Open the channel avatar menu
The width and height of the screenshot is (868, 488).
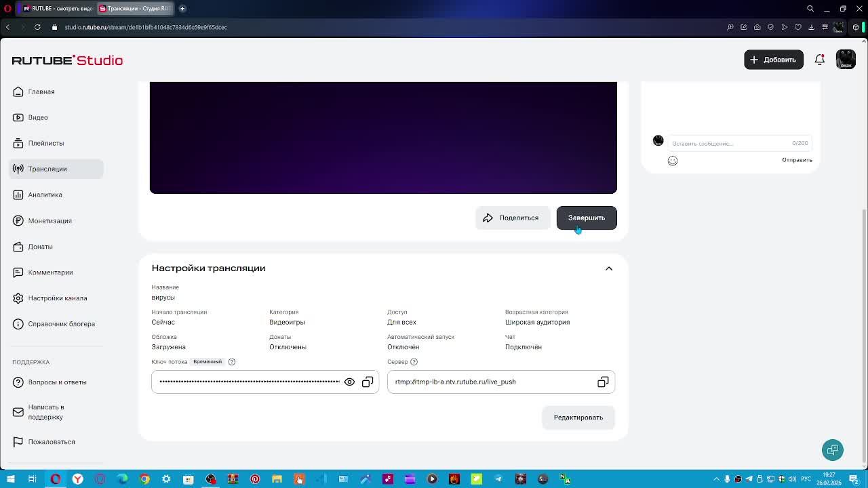point(846,60)
